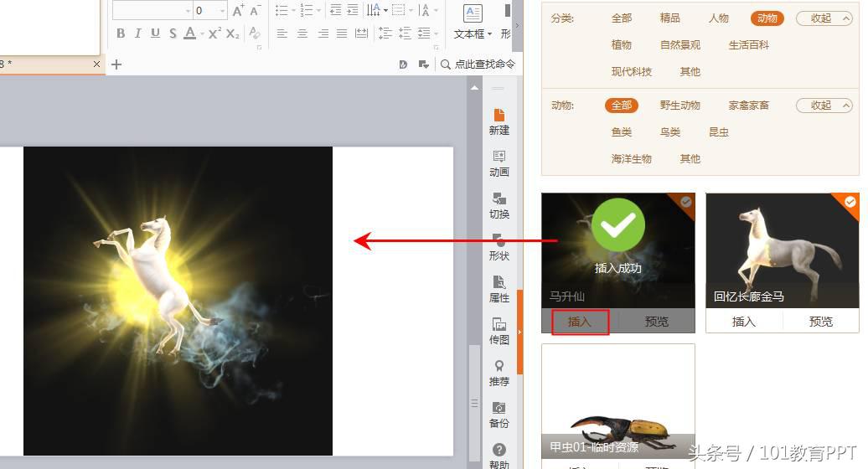Select 昆虫 animal subcategory

coord(719,131)
